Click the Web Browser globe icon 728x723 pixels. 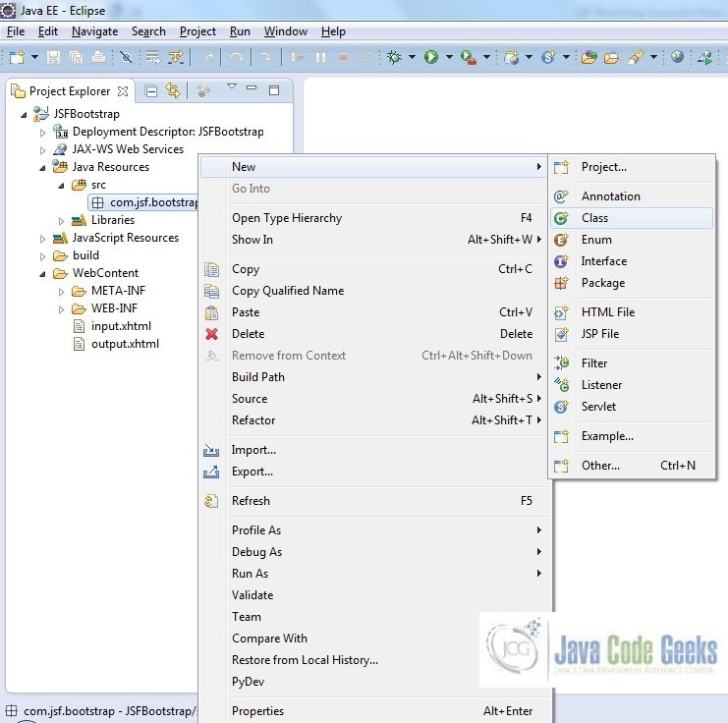coord(677,57)
